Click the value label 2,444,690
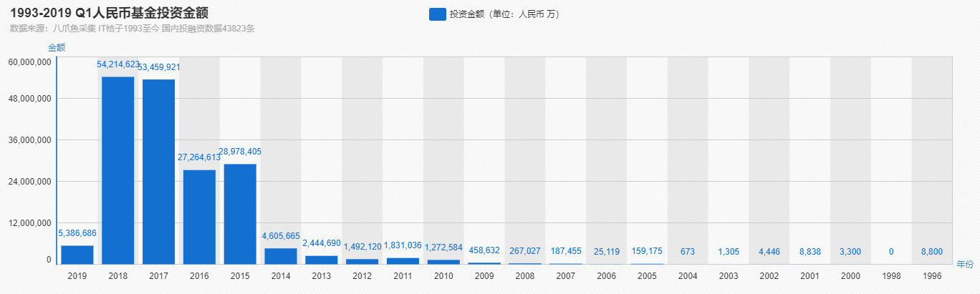The image size is (980, 294). (322, 243)
